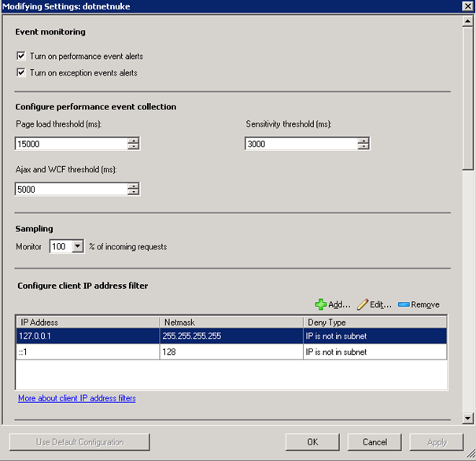Increase Ajax and WCF threshold value
The height and width of the screenshot is (461, 476).
click(x=133, y=186)
